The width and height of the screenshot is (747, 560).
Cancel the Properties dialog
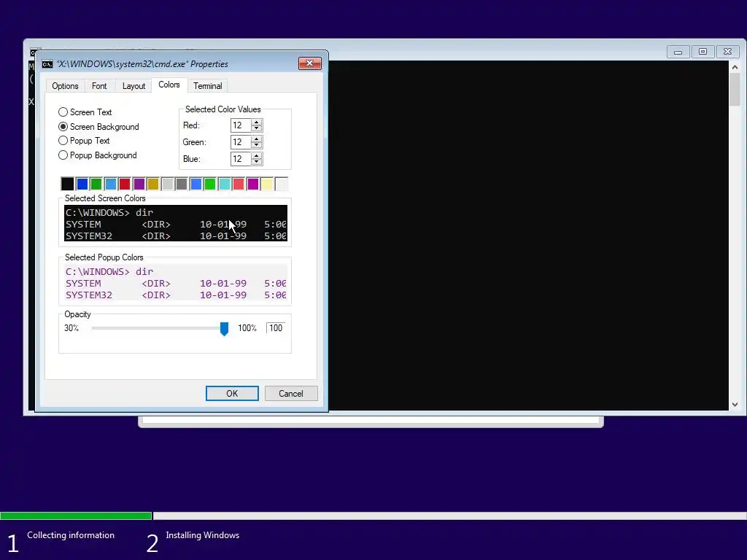(291, 393)
